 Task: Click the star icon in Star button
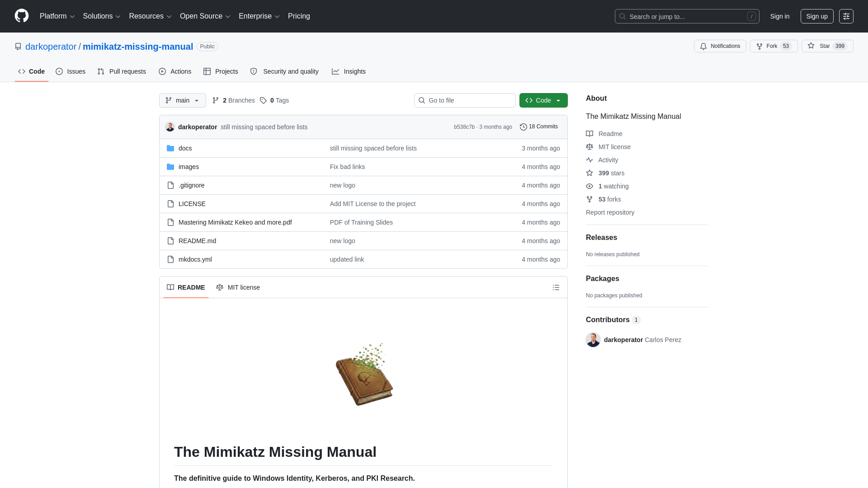(x=811, y=46)
